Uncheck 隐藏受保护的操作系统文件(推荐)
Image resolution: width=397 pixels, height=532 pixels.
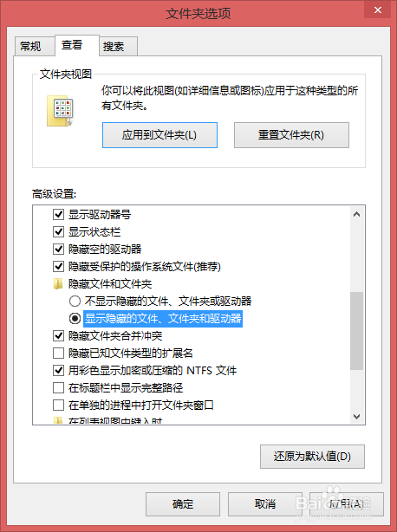coord(58,266)
